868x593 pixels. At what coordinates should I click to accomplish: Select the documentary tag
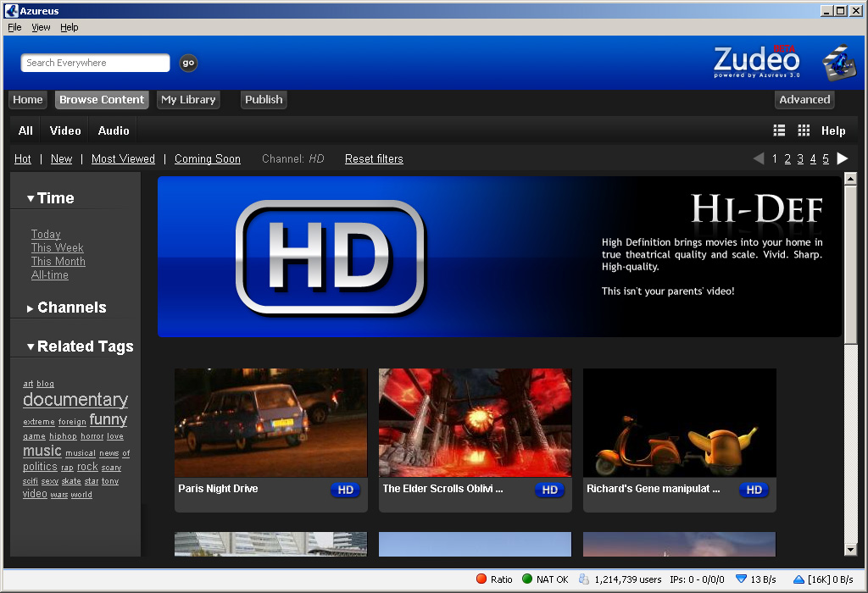tap(75, 399)
